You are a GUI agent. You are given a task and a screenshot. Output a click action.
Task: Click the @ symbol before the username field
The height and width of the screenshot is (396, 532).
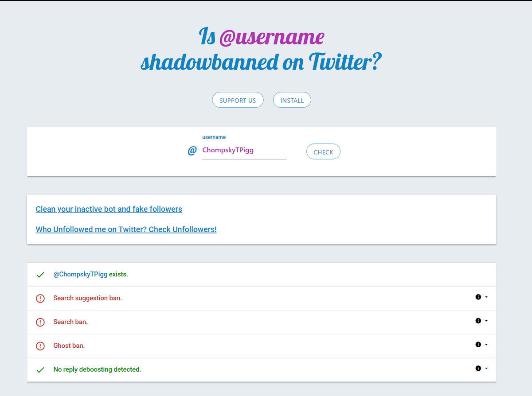192,151
